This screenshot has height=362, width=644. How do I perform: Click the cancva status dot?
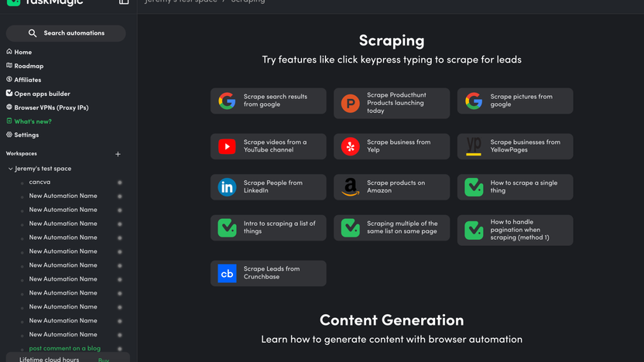click(119, 183)
